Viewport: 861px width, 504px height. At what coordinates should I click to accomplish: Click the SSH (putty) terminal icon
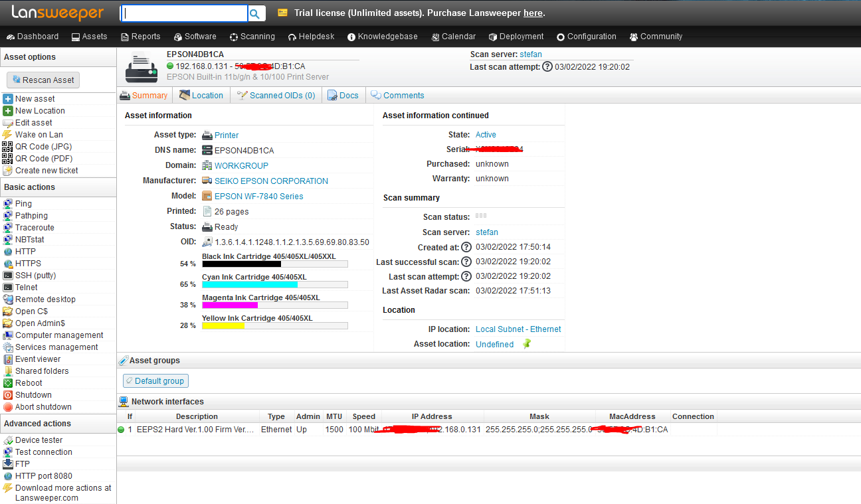point(8,276)
